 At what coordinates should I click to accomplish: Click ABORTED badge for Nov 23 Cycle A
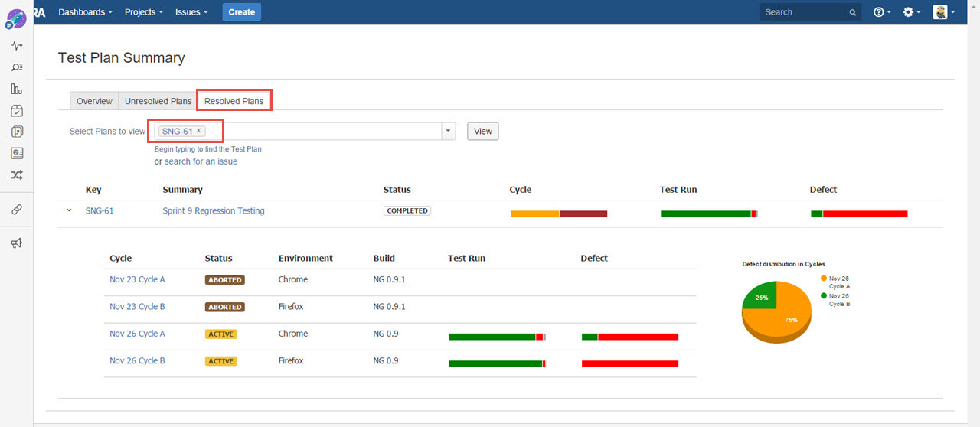click(x=224, y=280)
